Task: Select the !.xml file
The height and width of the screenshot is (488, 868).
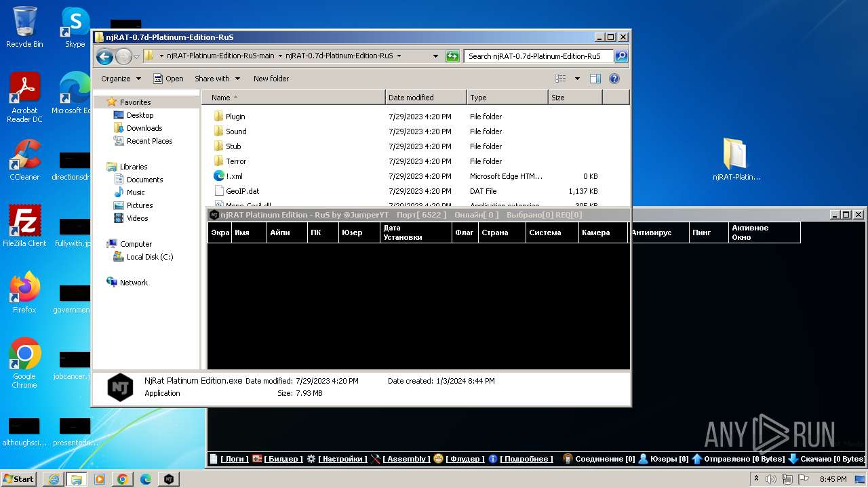Action: click(x=234, y=176)
